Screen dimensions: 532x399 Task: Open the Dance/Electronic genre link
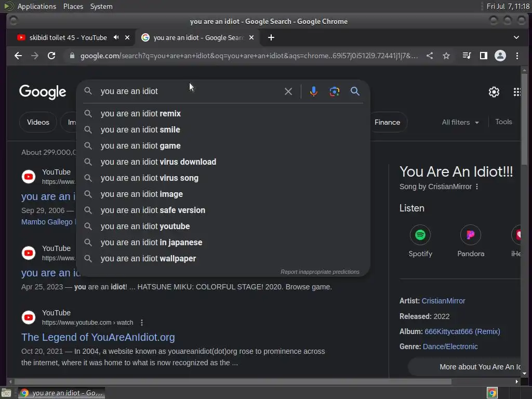(450, 347)
